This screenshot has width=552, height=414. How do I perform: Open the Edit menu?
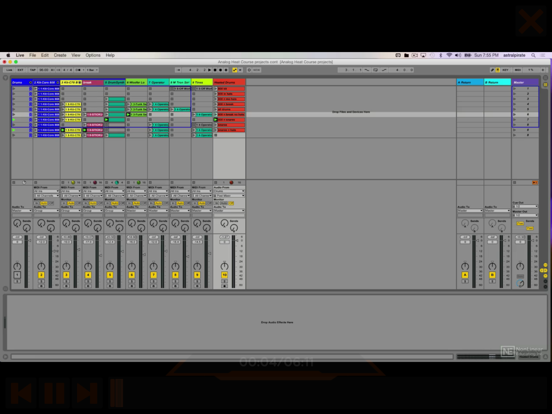tap(45, 55)
